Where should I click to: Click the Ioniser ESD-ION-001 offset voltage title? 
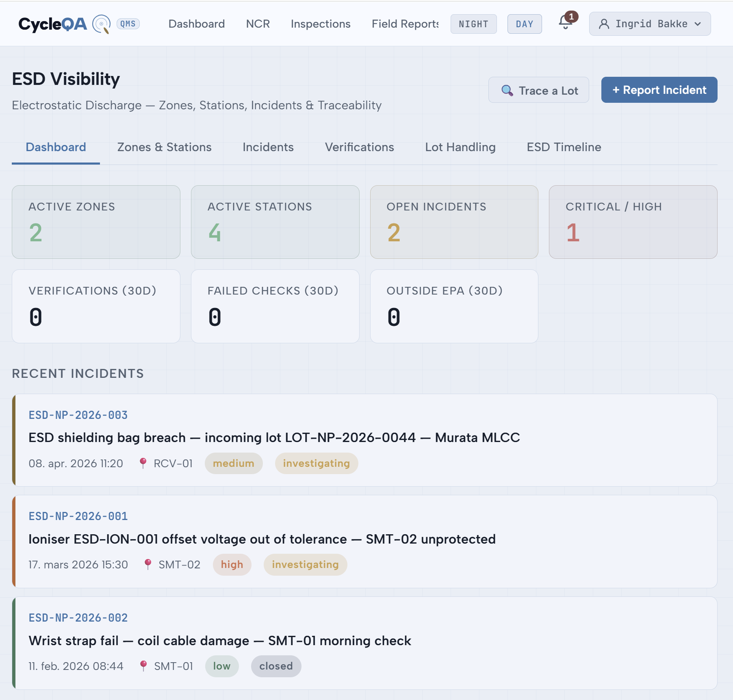pos(262,539)
